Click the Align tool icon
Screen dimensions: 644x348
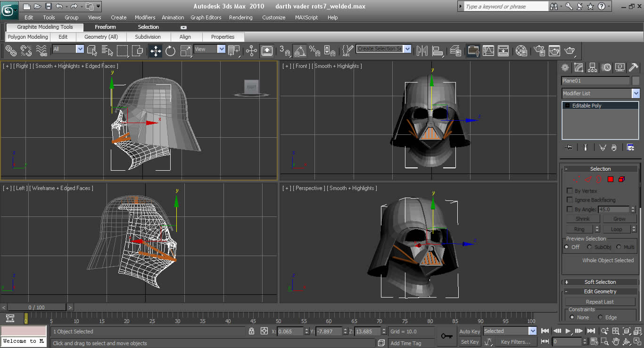pos(438,50)
